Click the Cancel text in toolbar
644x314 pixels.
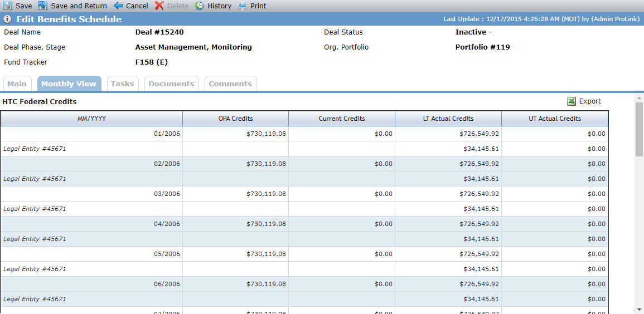tap(137, 6)
